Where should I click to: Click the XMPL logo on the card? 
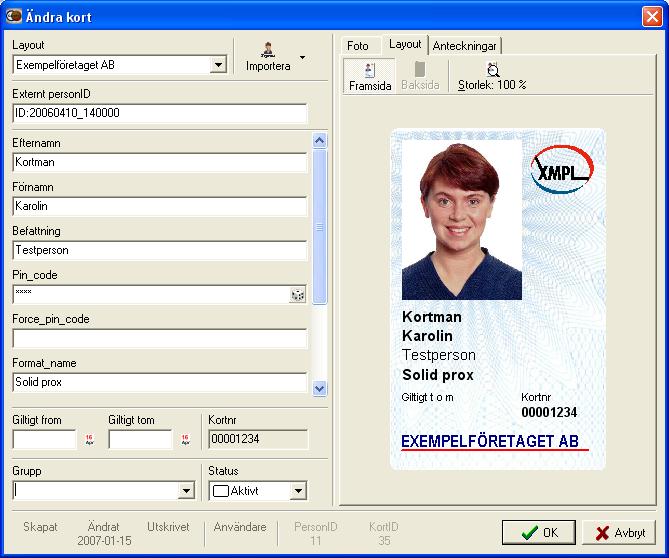pyautogui.click(x=561, y=169)
